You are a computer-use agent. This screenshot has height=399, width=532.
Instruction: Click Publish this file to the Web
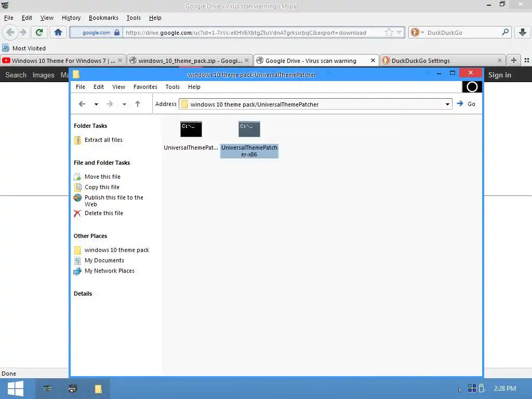[109, 201]
